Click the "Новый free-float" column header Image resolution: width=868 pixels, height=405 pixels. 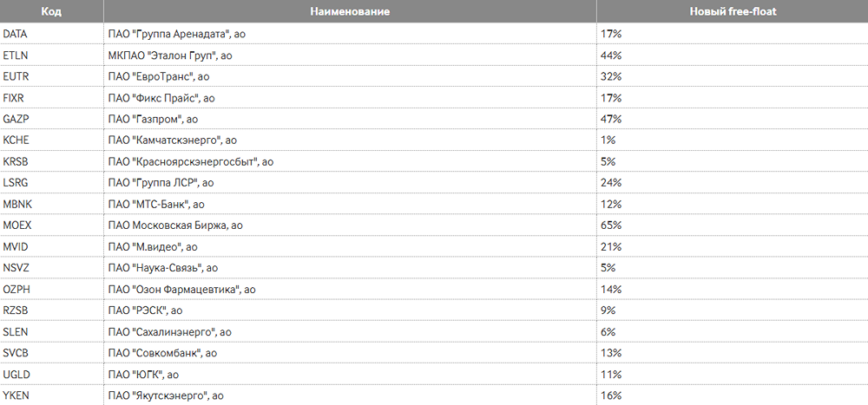pyautogui.click(x=731, y=13)
